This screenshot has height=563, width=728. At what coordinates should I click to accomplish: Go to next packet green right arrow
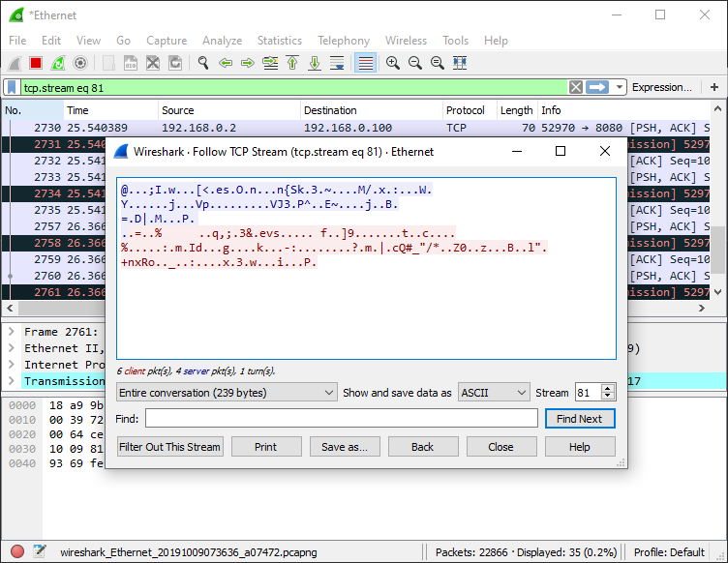248,63
